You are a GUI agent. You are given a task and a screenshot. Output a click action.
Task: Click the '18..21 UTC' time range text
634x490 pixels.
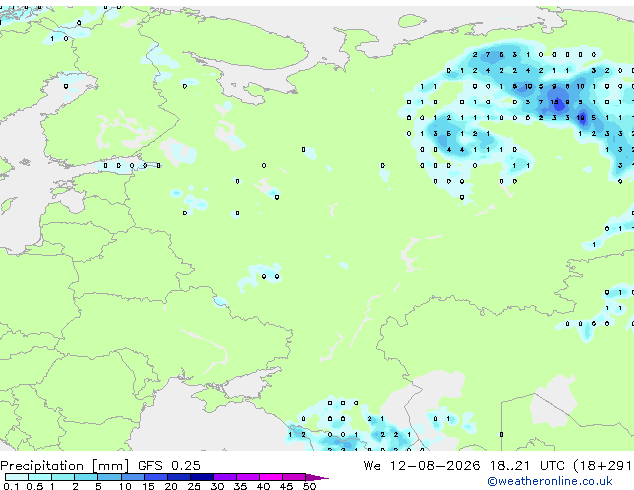coord(527,466)
